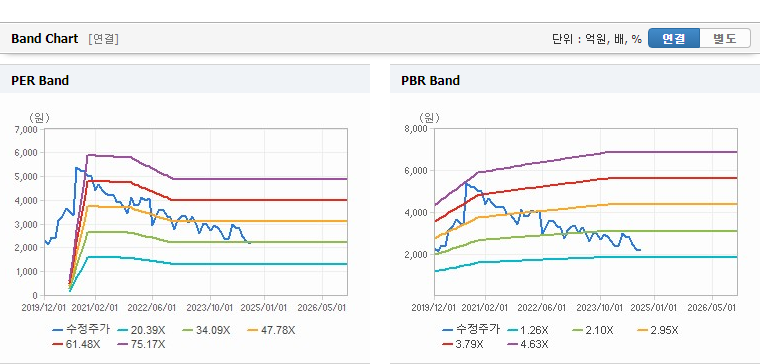Click 2025/01/01 on PER Band x-axis
The width and height of the screenshot is (760, 364).
coord(264,308)
